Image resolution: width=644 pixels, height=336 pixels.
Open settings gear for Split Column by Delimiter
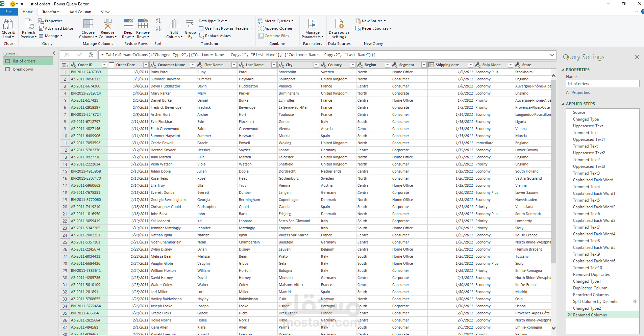pyautogui.click(x=635, y=301)
